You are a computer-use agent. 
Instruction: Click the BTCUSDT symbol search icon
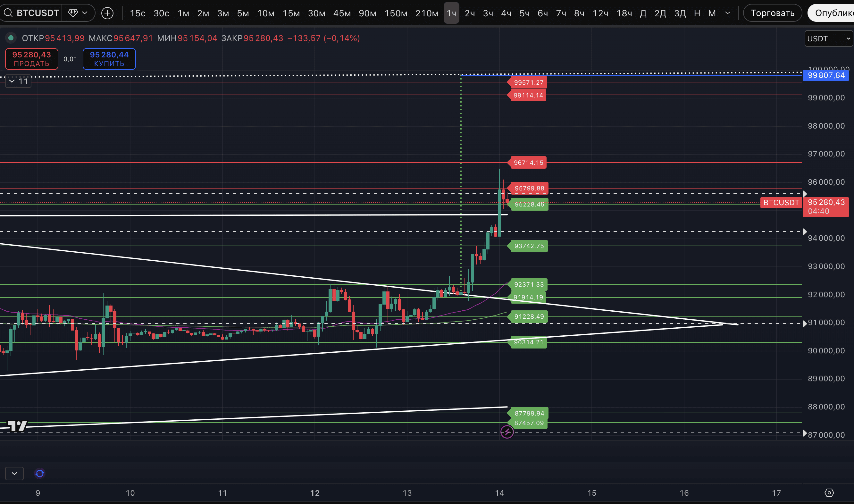[x=8, y=13]
